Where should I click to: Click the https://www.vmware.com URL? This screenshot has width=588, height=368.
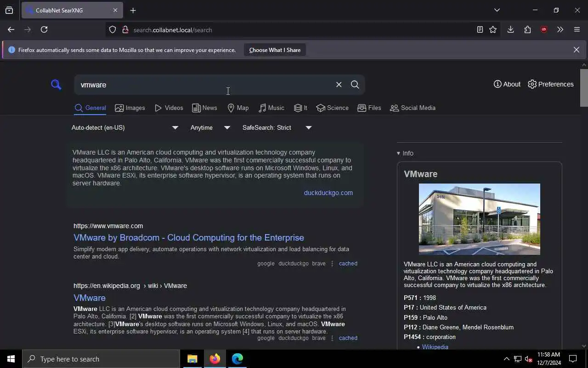coord(108,226)
